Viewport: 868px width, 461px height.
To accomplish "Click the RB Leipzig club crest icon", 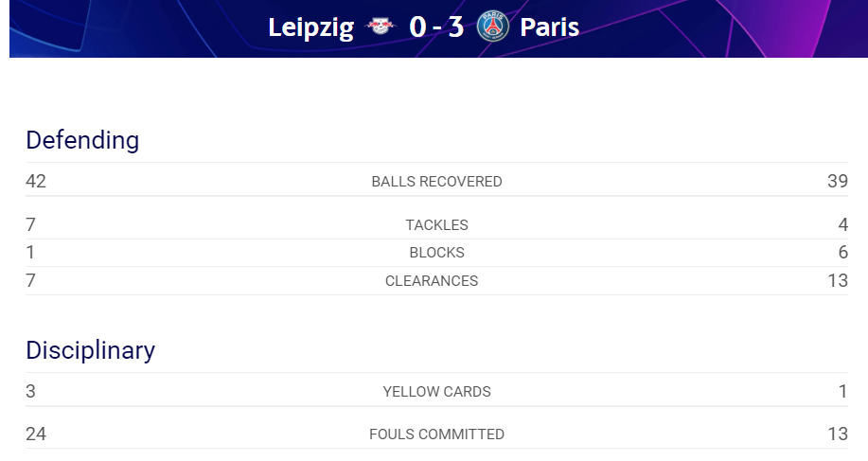I will pos(381,26).
